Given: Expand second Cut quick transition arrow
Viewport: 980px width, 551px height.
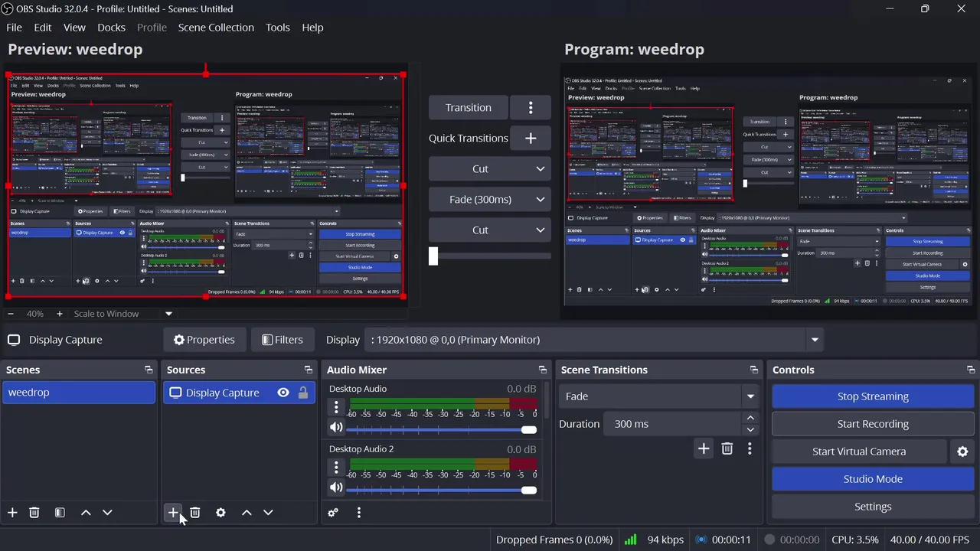Looking at the screenshot, I should 541,230.
